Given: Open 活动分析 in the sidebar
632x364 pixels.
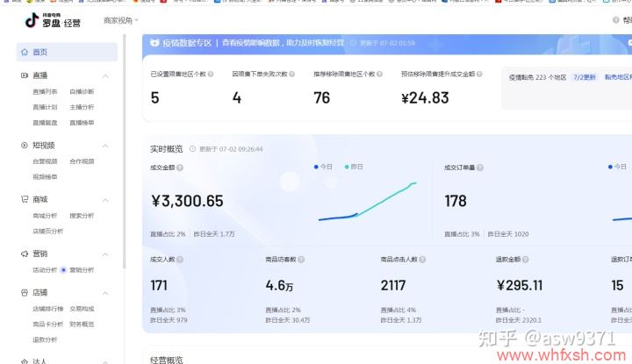Looking at the screenshot, I should click(x=45, y=270).
